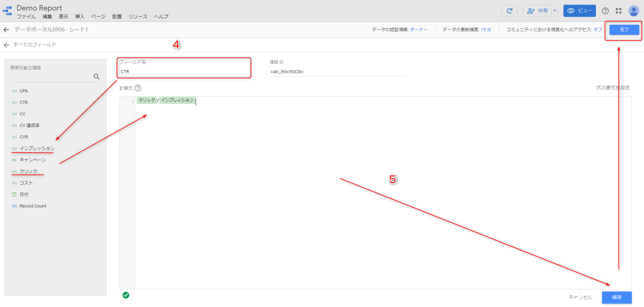
Task: Click the ビュー view mode button
Action: click(x=579, y=11)
